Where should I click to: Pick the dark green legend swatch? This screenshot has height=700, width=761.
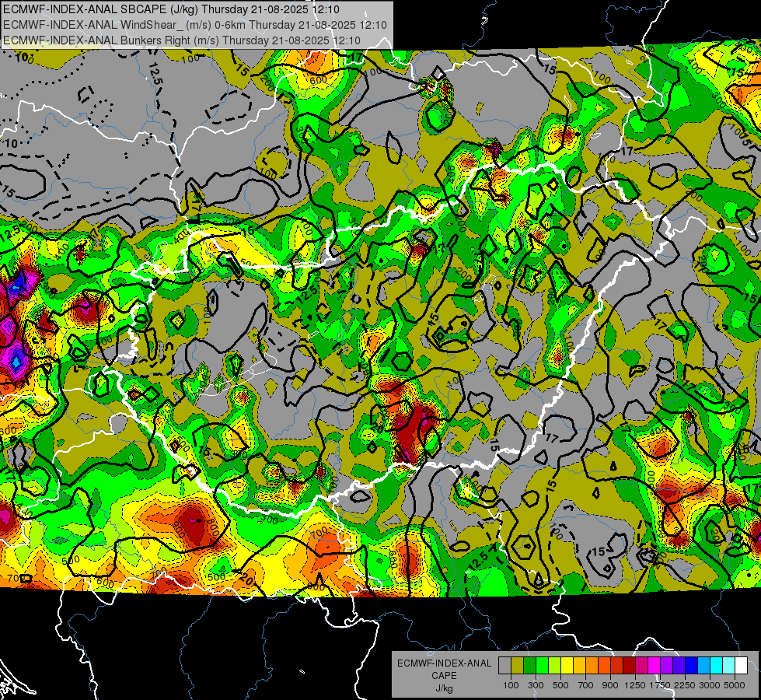pos(529,666)
